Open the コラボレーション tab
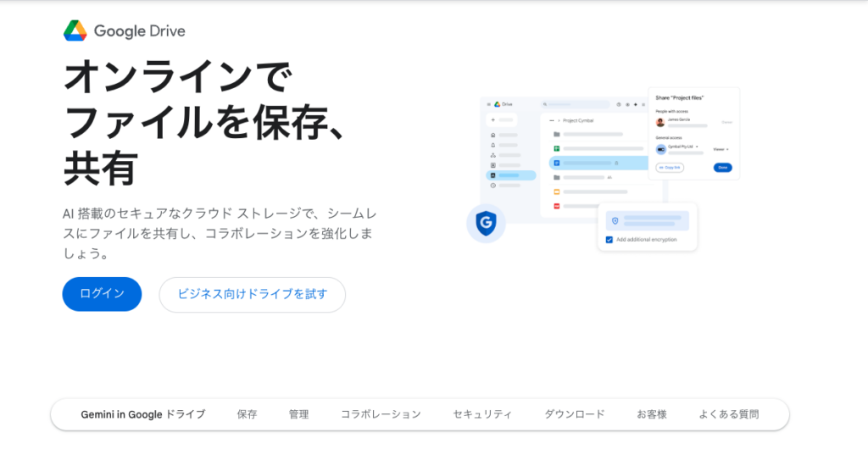Screen dimensions: 868x466 pos(381,414)
